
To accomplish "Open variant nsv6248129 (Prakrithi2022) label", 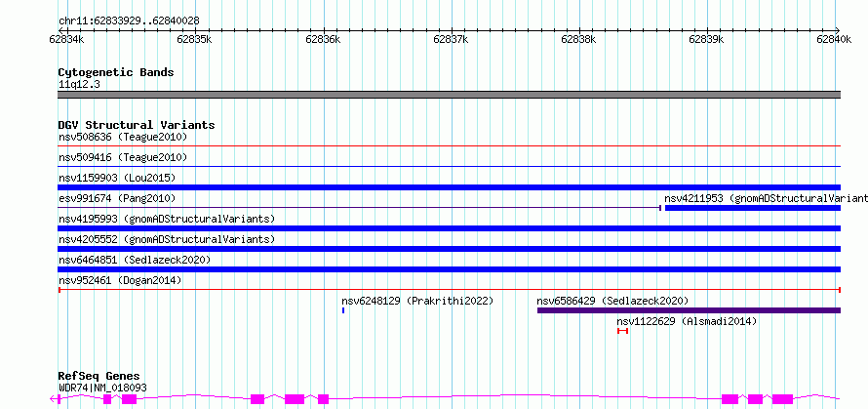I will [417, 301].
